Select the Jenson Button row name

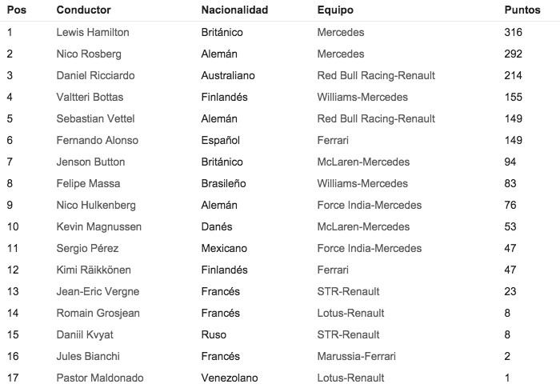click(91, 162)
